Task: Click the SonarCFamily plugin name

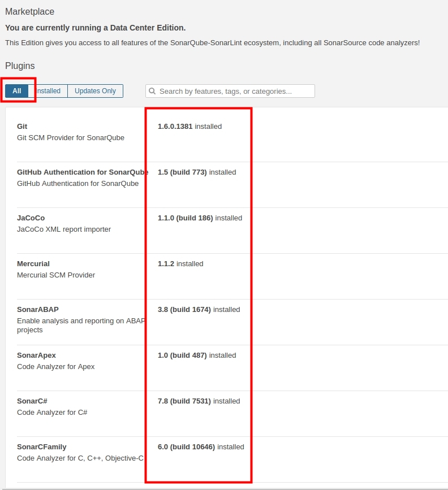Action: coord(42,447)
